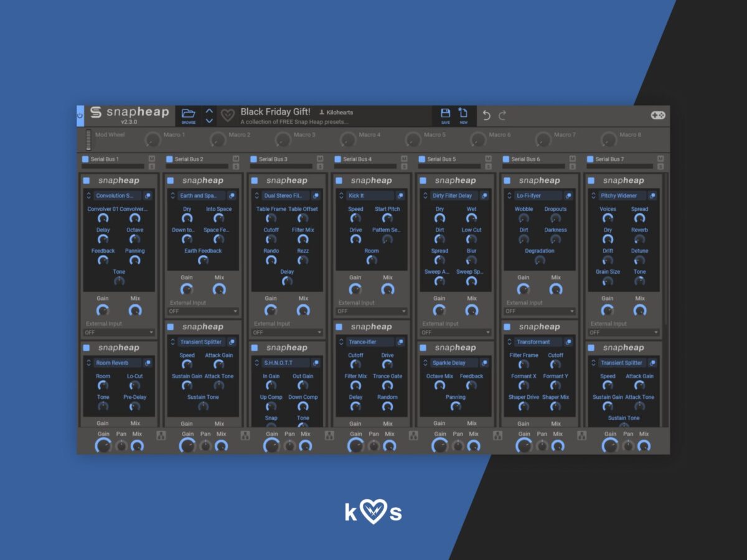This screenshot has height=560, width=747.
Task: Click preset stepper arrows beside Lo-Fi-ifyer
Action: [509, 196]
